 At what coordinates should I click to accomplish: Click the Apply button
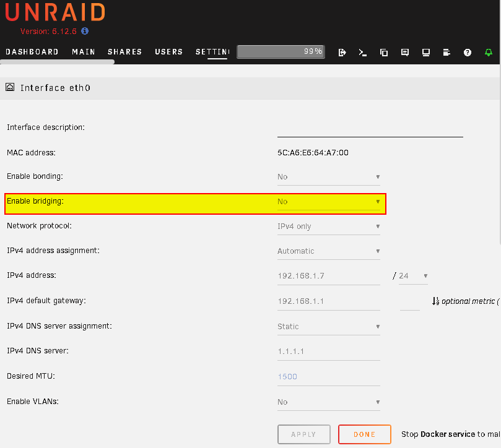coord(304,434)
